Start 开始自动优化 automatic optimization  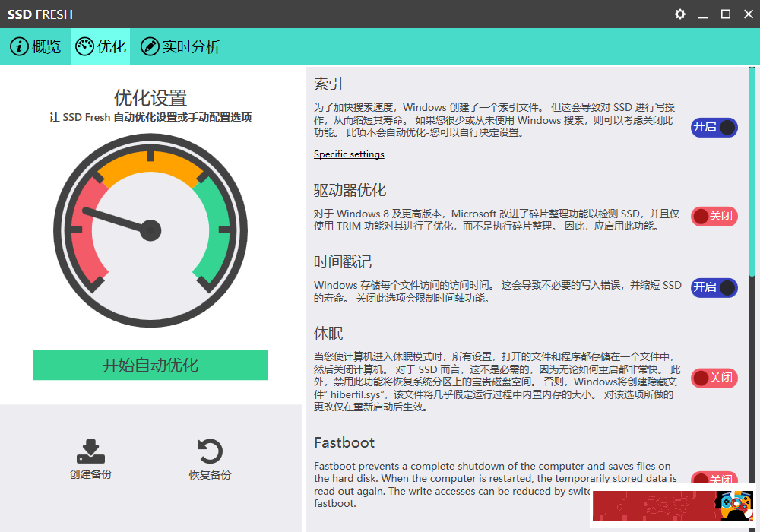tap(150, 365)
